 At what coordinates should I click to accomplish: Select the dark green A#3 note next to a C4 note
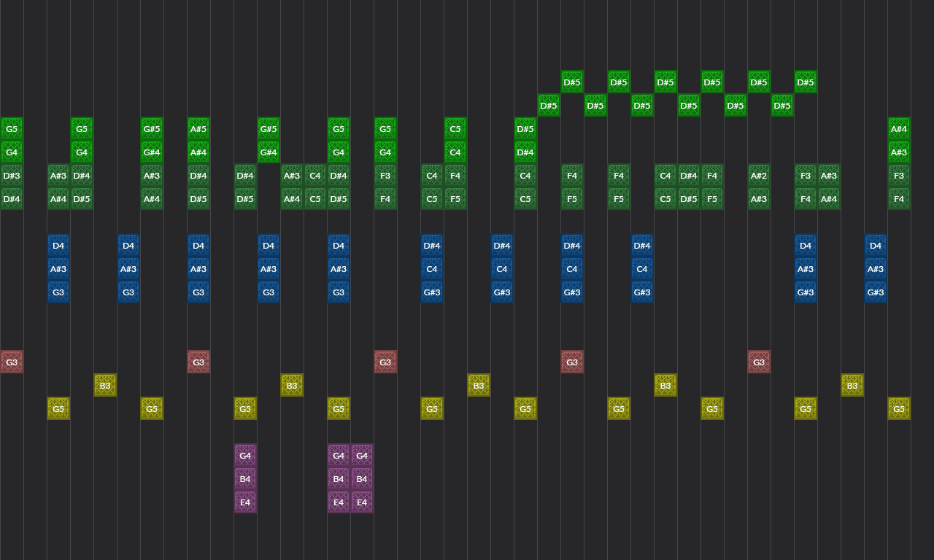pos(291,176)
